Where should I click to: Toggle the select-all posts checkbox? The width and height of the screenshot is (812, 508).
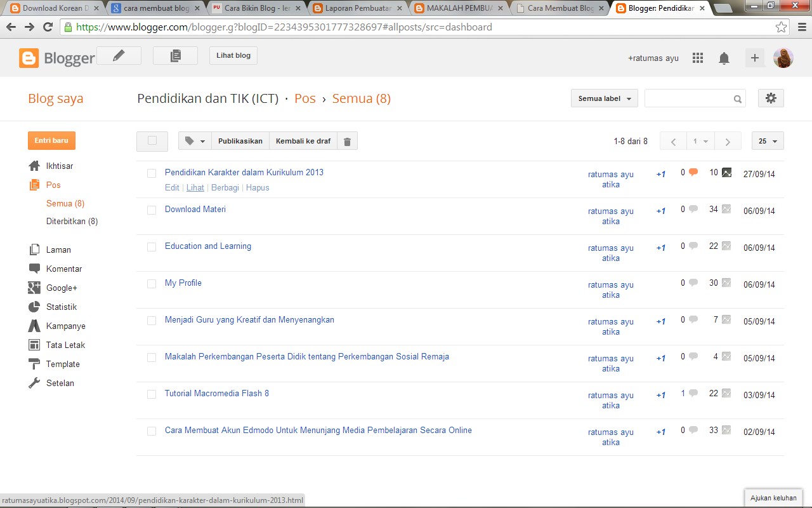pyautogui.click(x=152, y=141)
